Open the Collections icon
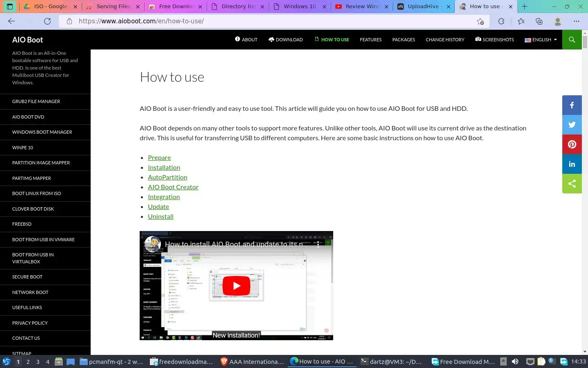588x368 pixels. click(x=539, y=21)
